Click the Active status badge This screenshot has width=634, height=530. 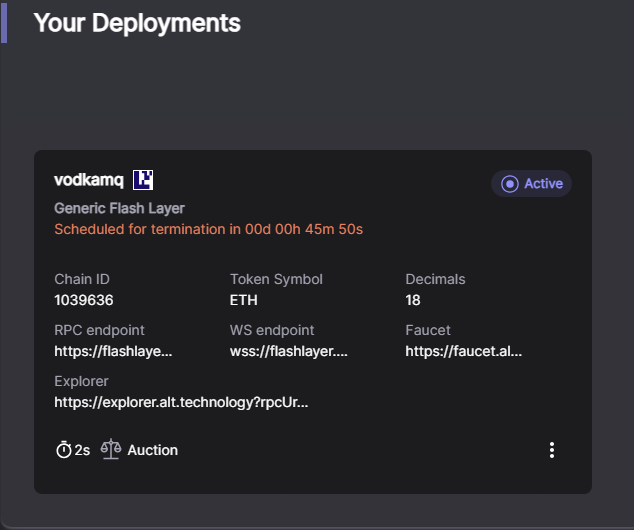tap(531, 184)
